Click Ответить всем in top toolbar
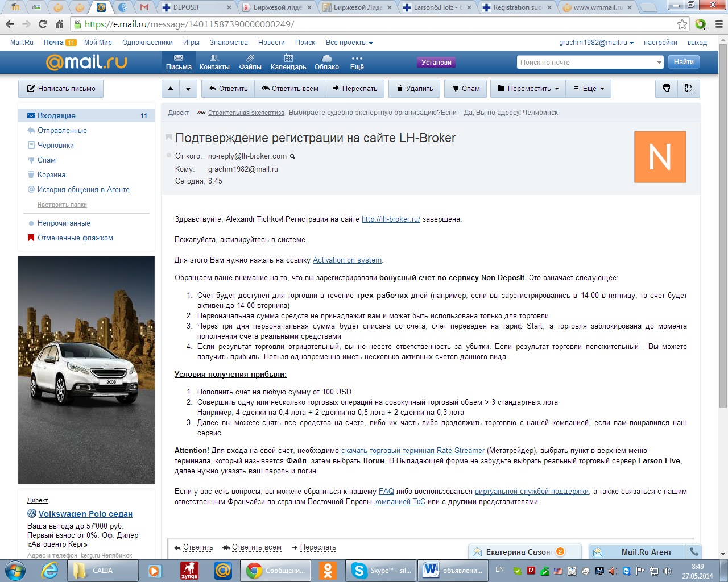 [x=290, y=89]
